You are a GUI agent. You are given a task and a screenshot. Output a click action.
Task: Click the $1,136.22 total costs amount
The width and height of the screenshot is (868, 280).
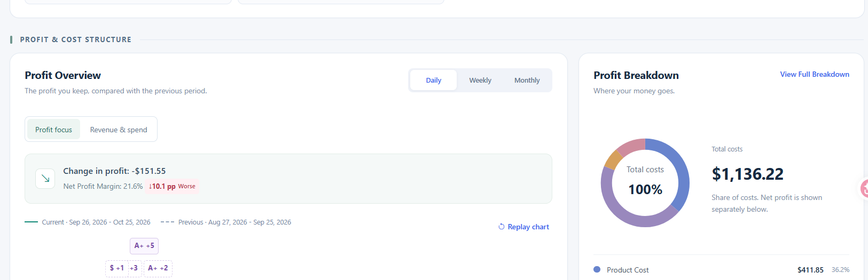pyautogui.click(x=747, y=174)
